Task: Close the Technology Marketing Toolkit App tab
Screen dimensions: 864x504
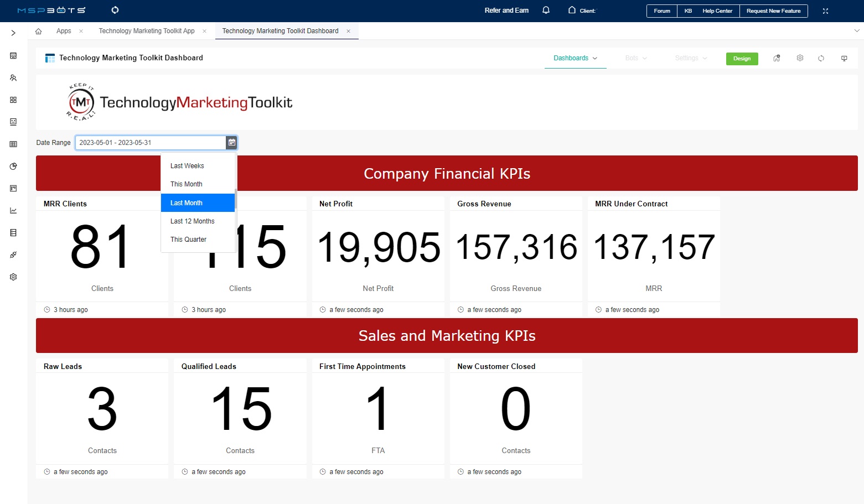Action: pos(204,31)
